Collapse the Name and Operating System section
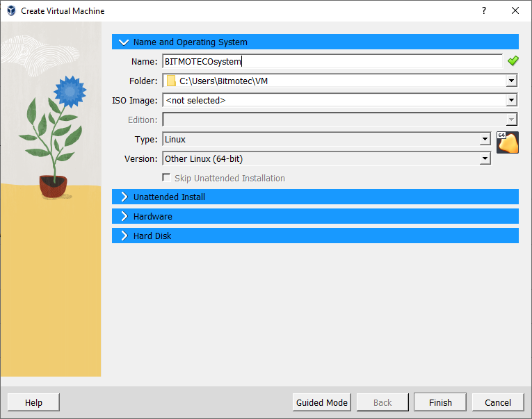 click(315, 42)
